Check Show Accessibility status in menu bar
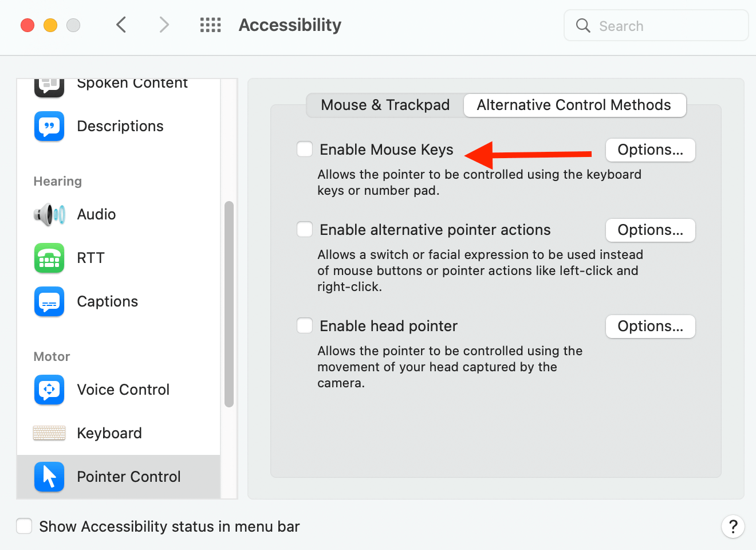The width and height of the screenshot is (756, 550). [24, 526]
